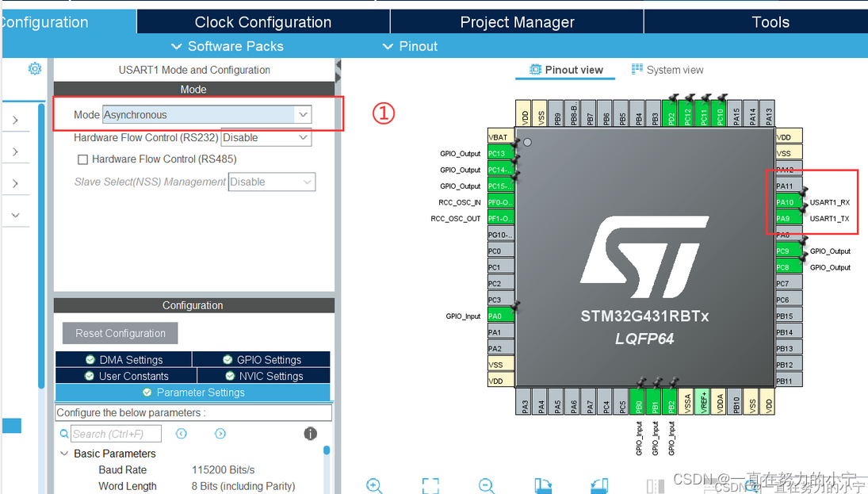Image resolution: width=868 pixels, height=494 pixels.
Task: Click the search magnifier icon beside Search field
Action: point(64,434)
